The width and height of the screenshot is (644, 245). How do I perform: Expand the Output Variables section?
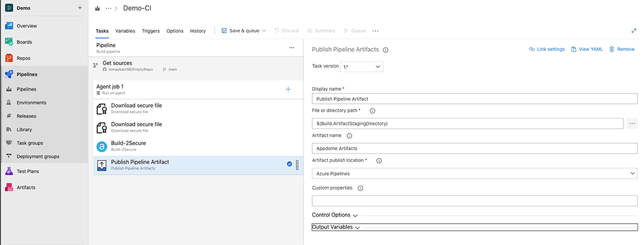click(475, 228)
